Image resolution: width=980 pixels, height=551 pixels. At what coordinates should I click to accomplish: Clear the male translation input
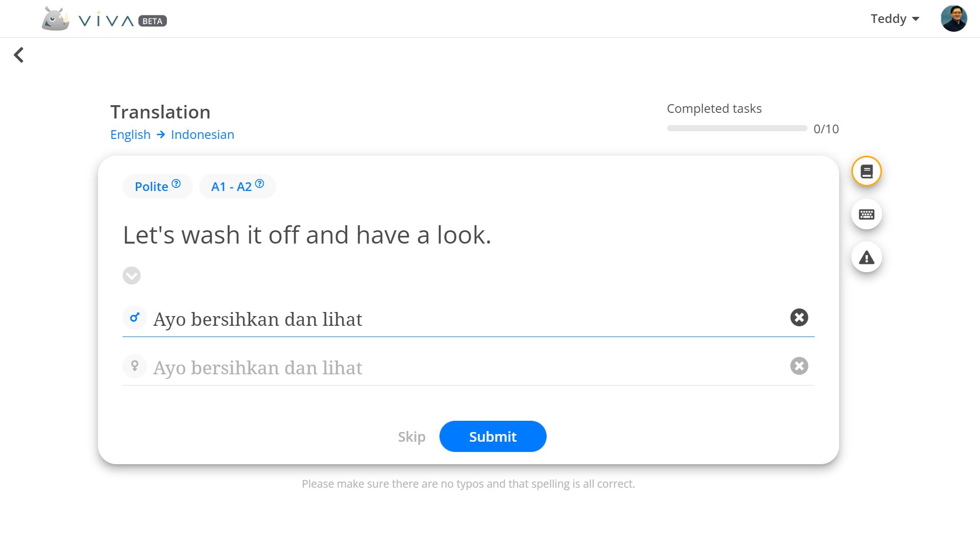tap(799, 318)
